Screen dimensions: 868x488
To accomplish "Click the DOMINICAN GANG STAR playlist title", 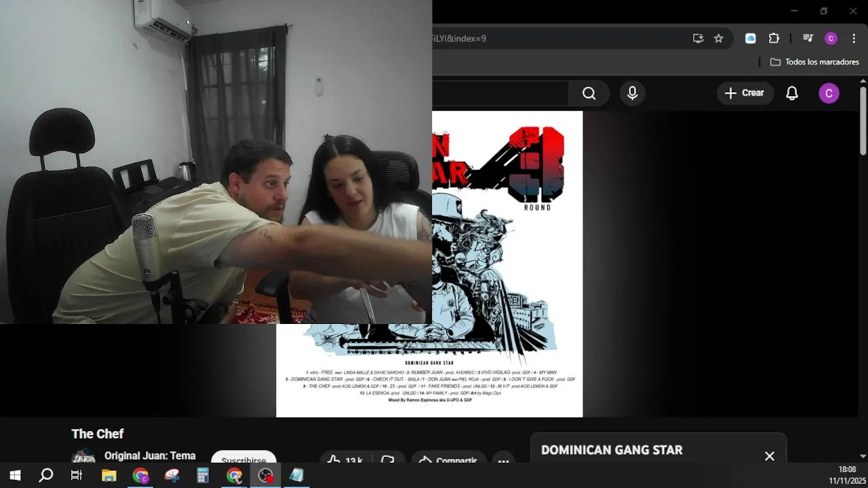I will 612,450.
